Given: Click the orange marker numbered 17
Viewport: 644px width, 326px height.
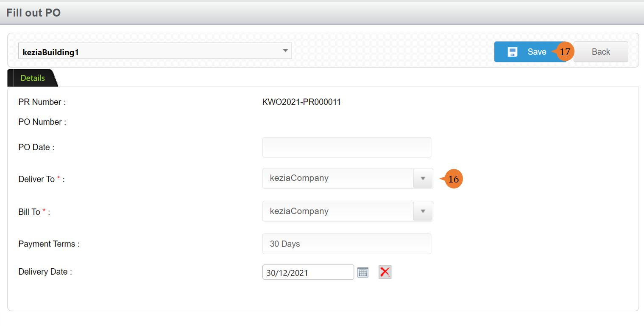Looking at the screenshot, I should click(564, 52).
